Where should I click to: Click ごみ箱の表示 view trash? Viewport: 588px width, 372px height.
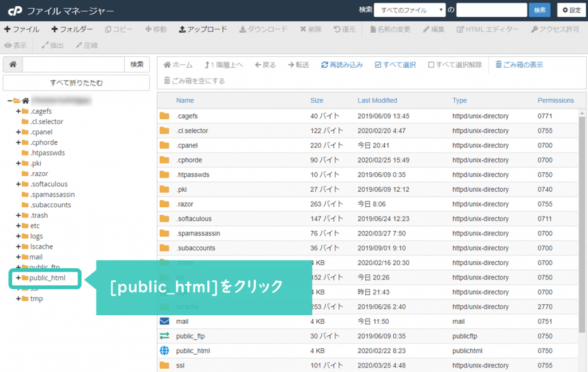[x=519, y=65]
